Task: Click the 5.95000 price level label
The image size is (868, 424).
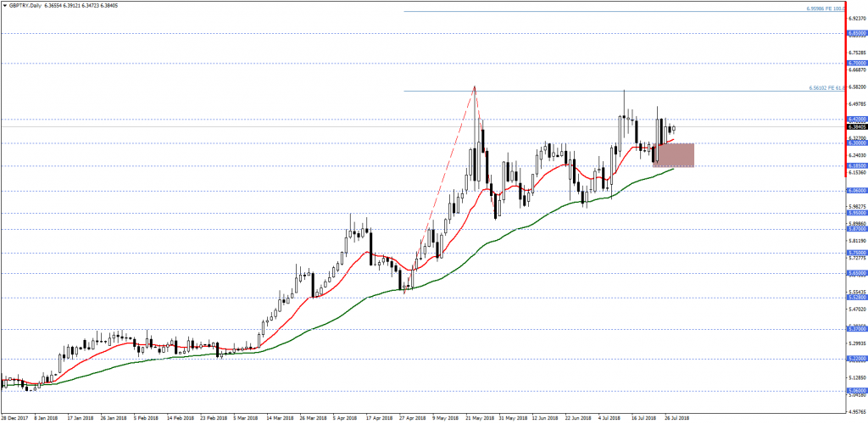Action: [856, 213]
